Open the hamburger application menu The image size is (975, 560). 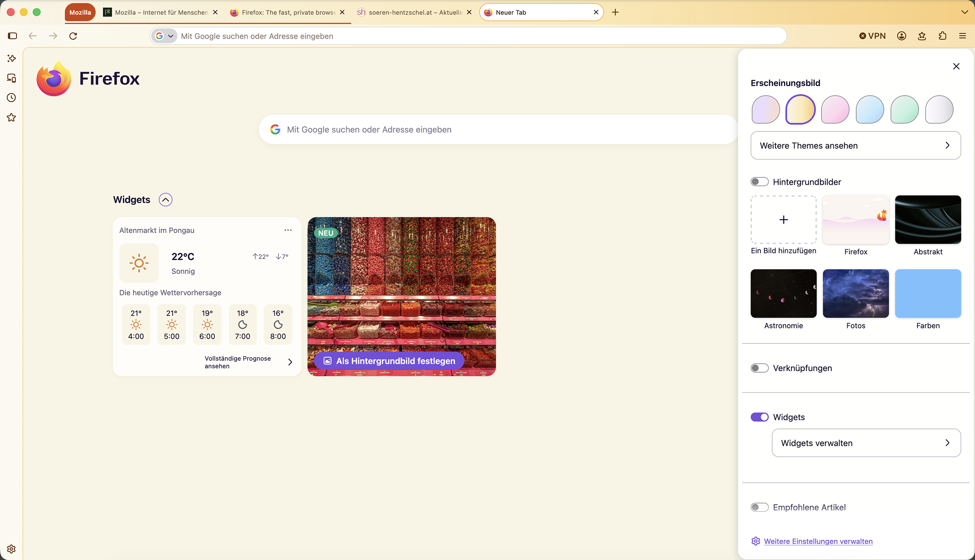coord(963,36)
